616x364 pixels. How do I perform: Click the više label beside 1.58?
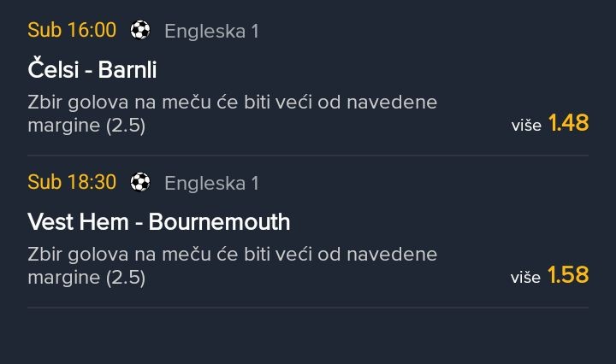pos(525,277)
